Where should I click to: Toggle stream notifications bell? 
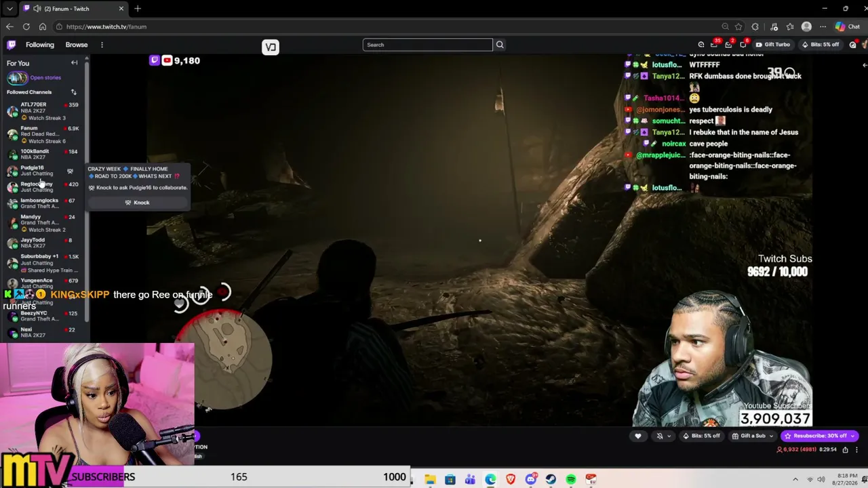coord(660,436)
